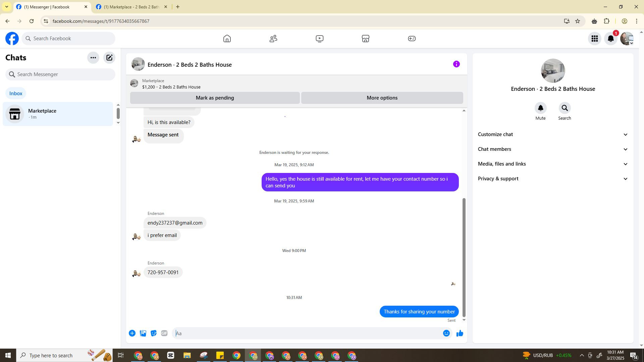Screen dimensions: 644x362
Task: Click the 720-957-0091 message
Action: point(163,273)
